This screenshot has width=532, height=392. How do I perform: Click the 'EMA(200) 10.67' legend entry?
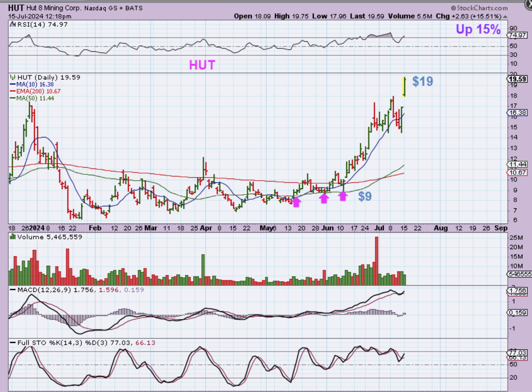pos(34,91)
